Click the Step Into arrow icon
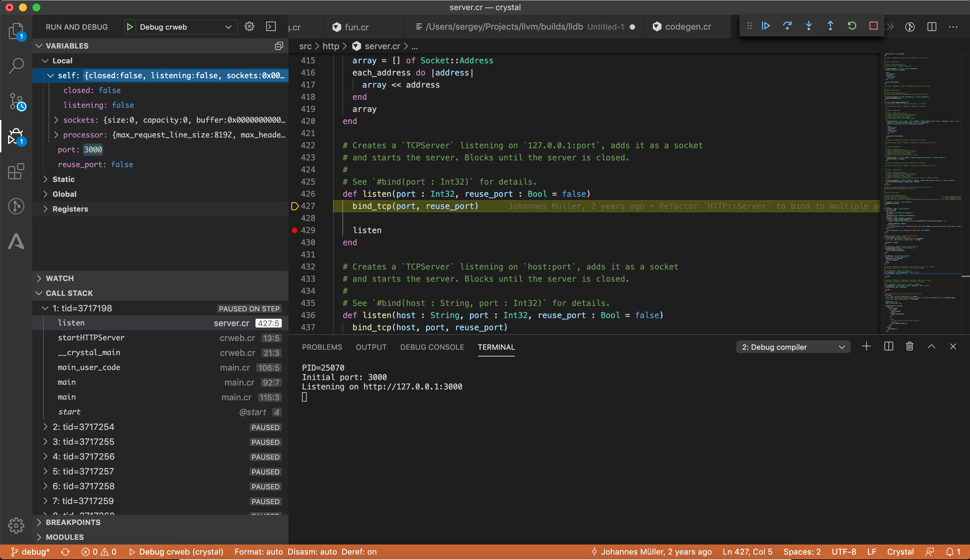970x560 pixels. pyautogui.click(x=809, y=26)
